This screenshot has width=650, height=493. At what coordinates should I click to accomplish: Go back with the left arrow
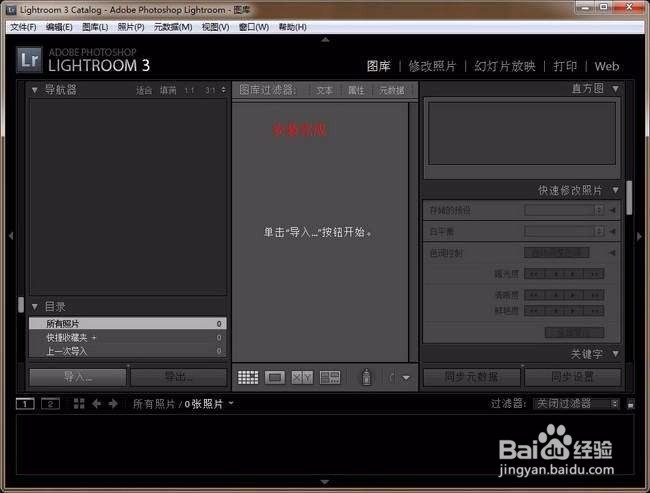(96, 403)
